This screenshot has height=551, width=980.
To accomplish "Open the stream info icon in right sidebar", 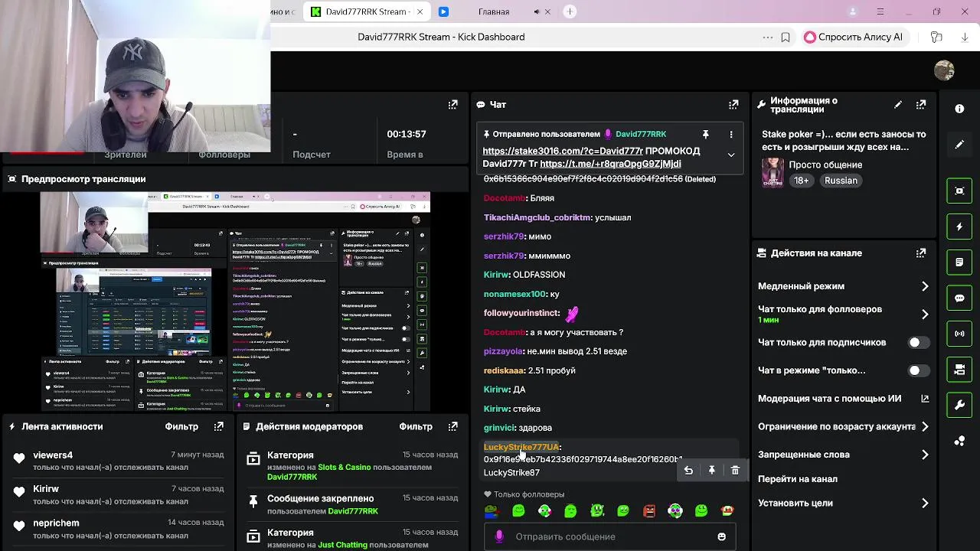I will (x=959, y=109).
